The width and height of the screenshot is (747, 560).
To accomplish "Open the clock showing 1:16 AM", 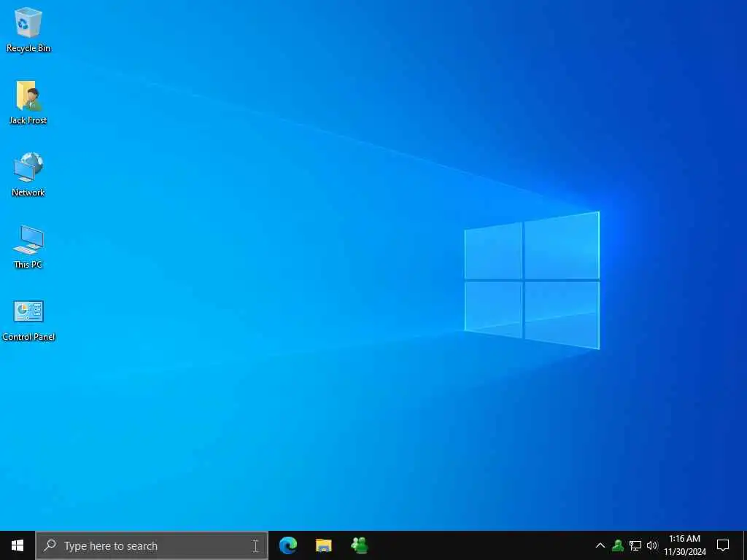I will coord(685,545).
